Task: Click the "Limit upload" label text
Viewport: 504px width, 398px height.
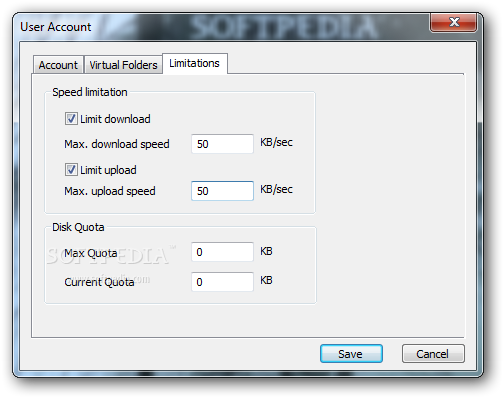Action: tap(108, 170)
